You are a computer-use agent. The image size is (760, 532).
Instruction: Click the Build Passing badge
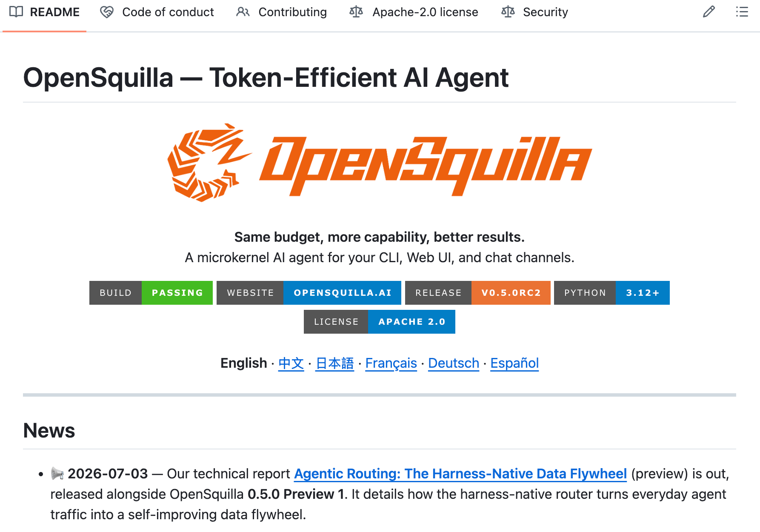point(151,293)
